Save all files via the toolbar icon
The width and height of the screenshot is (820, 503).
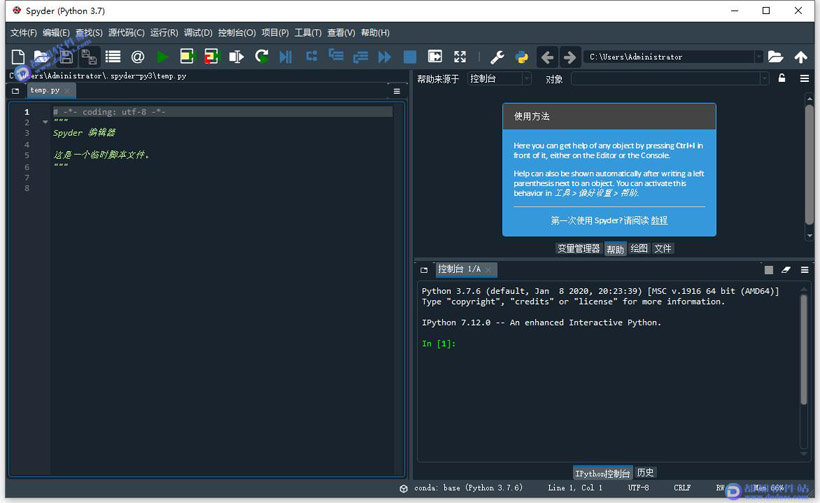tap(89, 56)
